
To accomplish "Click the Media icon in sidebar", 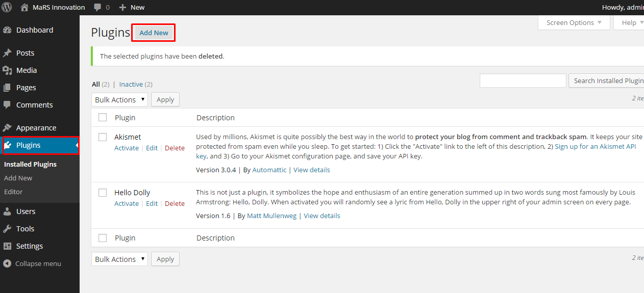I will [x=7, y=70].
